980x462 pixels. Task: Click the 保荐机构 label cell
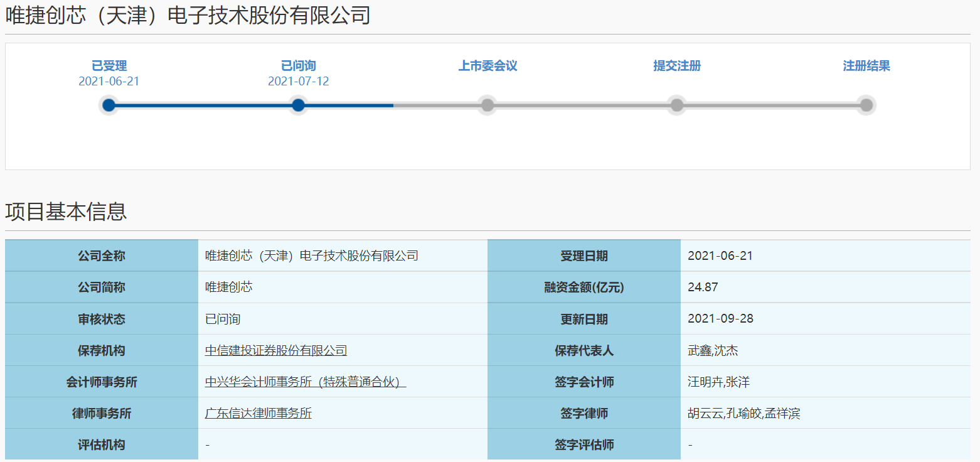tap(102, 350)
